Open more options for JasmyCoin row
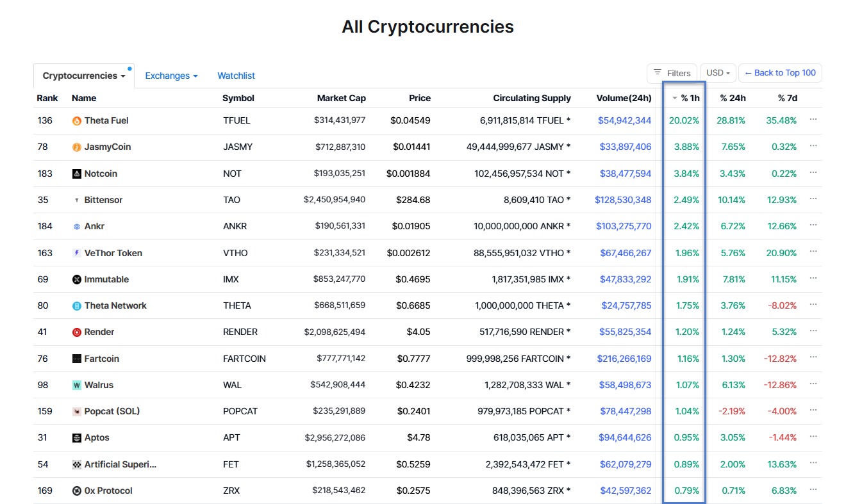Image resolution: width=846 pixels, height=504 pixels. coord(813,146)
